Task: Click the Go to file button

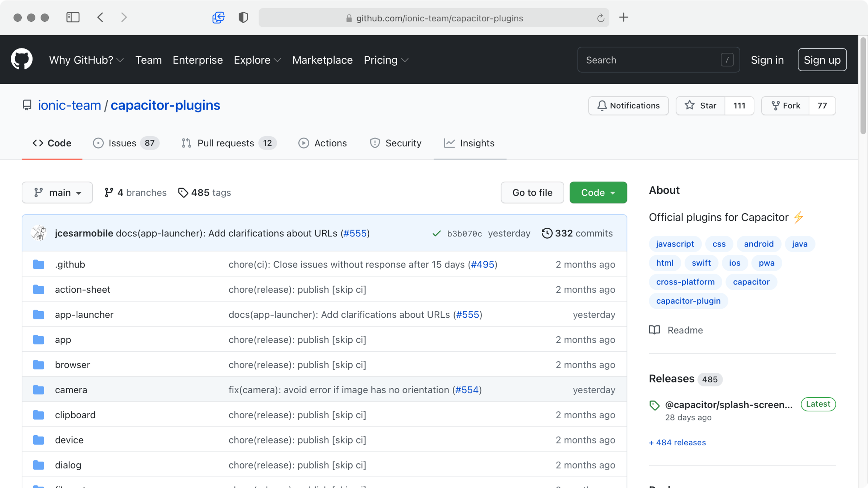Action: pos(532,193)
